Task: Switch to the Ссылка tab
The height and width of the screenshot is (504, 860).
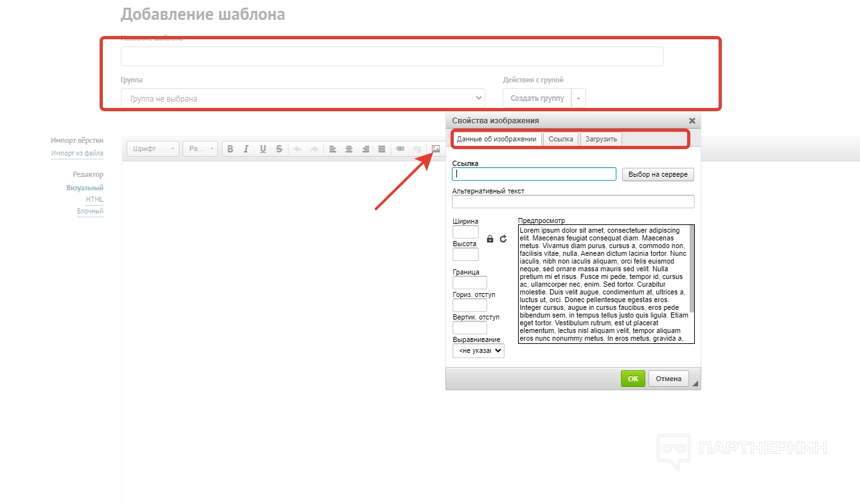Action: click(x=561, y=139)
